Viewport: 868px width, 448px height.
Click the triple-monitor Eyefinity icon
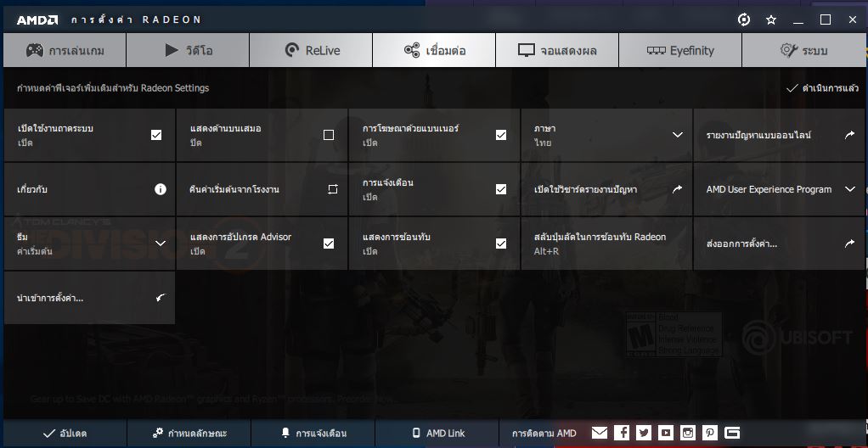tap(657, 50)
